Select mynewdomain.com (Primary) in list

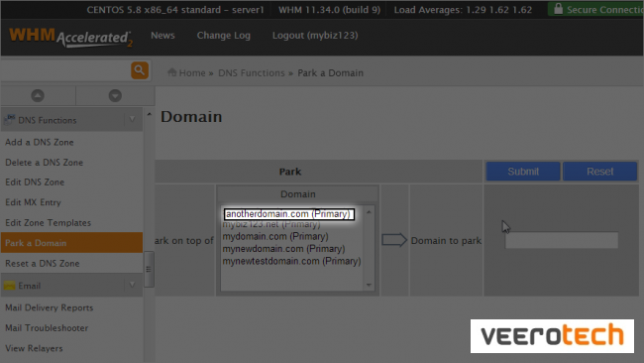click(x=283, y=249)
